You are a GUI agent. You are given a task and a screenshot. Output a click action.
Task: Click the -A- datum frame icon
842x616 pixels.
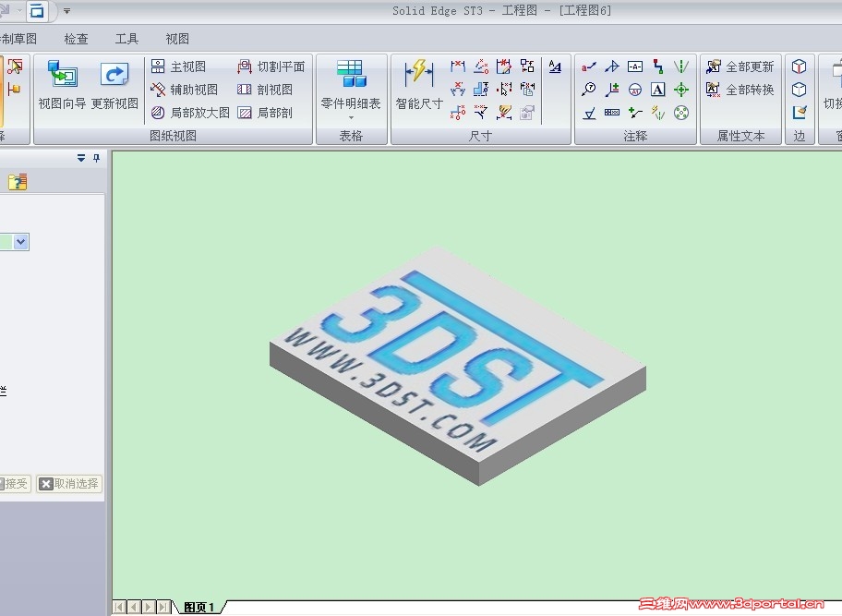tap(634, 66)
